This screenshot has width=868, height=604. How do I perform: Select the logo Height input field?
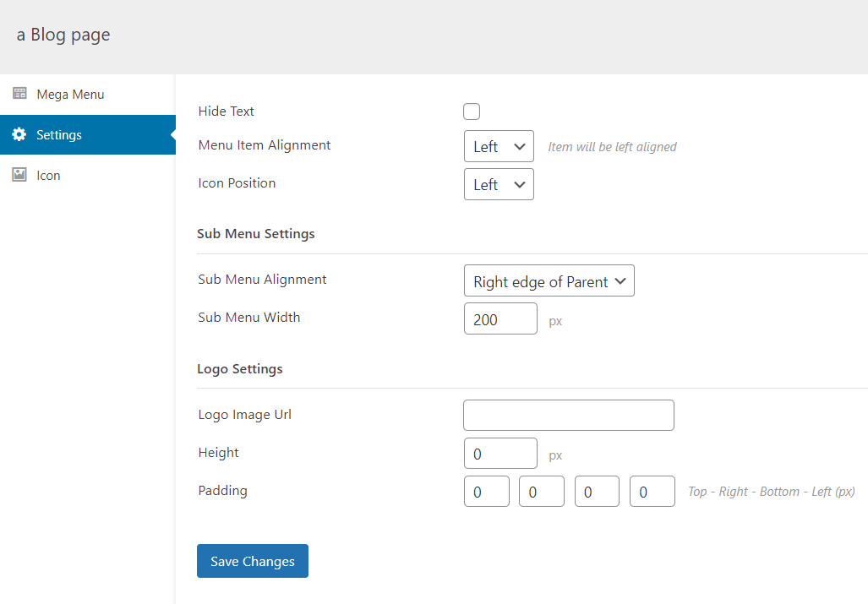click(500, 454)
